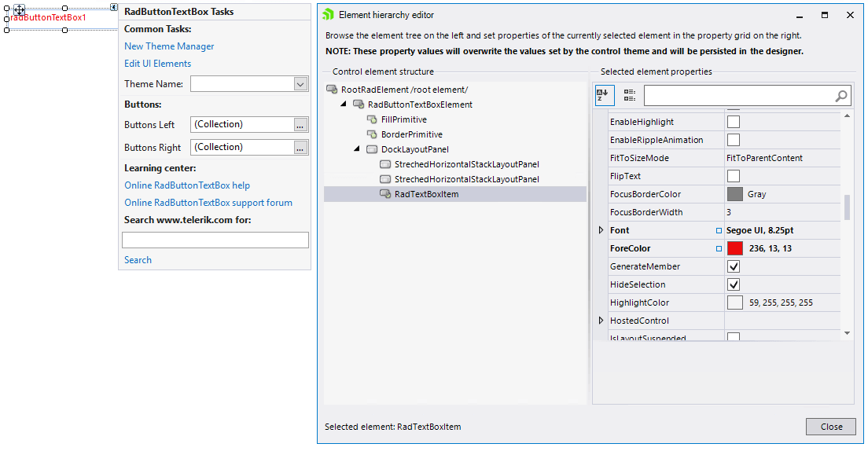This screenshot has height=451, width=868.
Task: Click the FocusBorderWidth value 3
Action: pos(729,212)
